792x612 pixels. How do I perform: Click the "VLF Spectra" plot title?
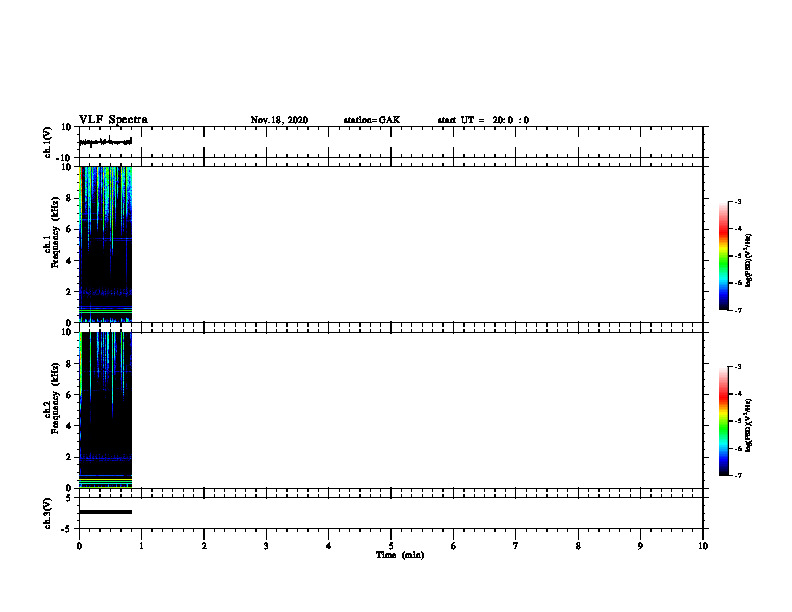113,120
